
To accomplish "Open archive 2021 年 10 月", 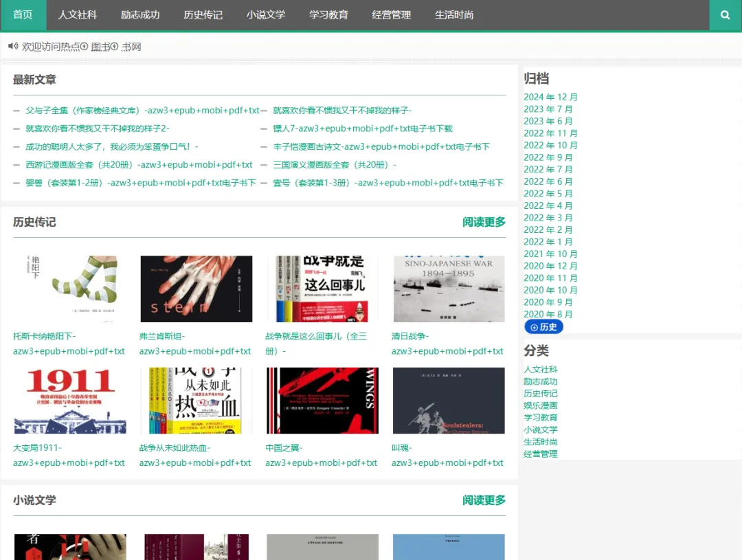I will tap(550, 254).
